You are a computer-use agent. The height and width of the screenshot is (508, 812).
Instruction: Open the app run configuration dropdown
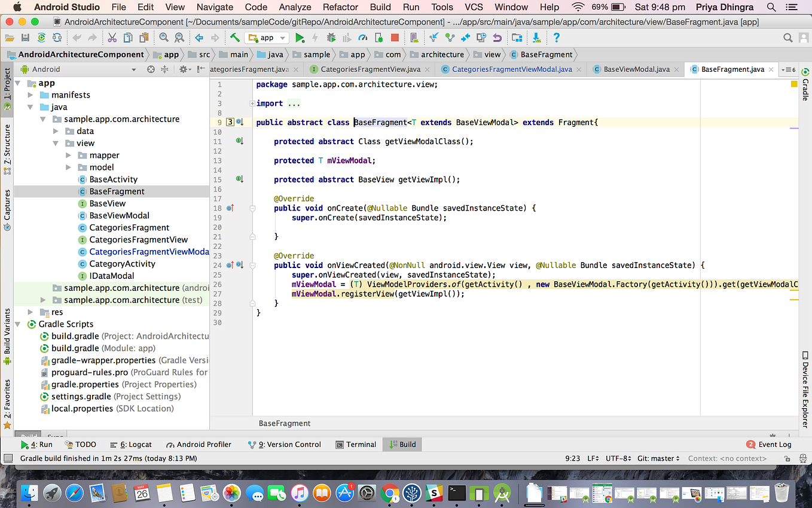tap(267, 38)
